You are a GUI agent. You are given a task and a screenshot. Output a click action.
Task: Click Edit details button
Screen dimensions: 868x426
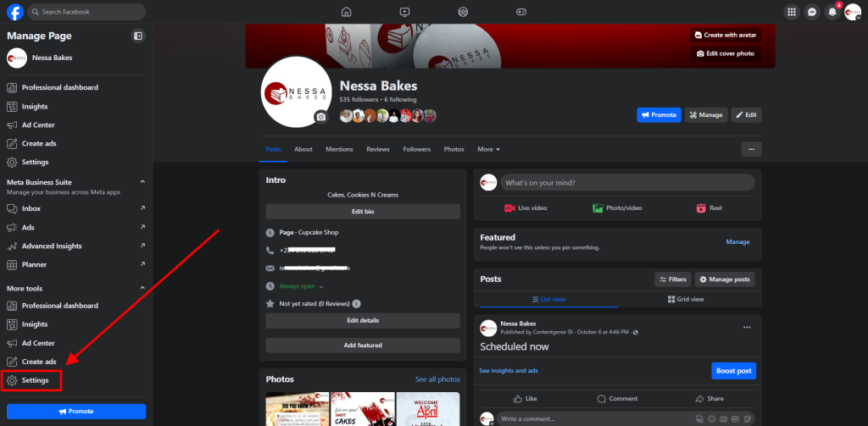[x=363, y=320]
